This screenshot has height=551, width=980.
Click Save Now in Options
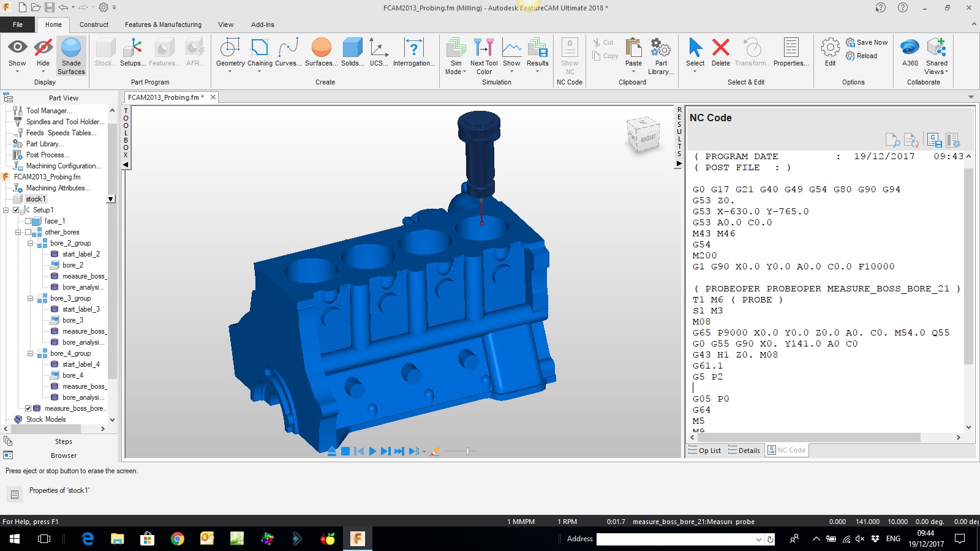867,42
